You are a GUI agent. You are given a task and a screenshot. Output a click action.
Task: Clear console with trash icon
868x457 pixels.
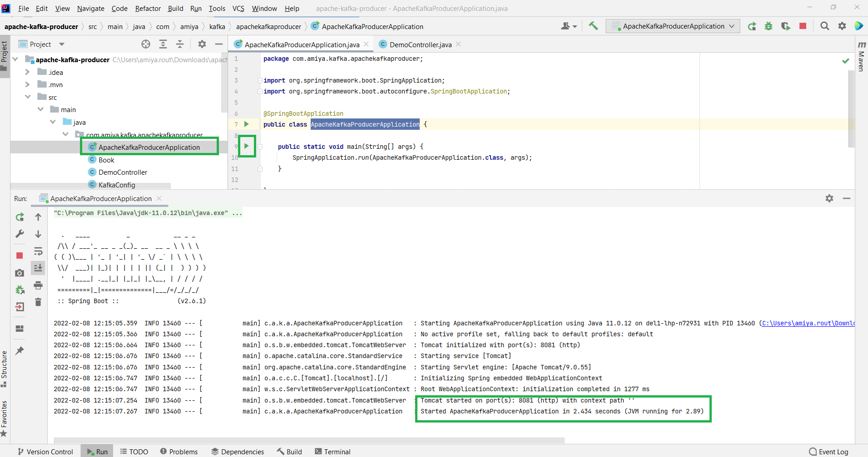pyautogui.click(x=38, y=302)
